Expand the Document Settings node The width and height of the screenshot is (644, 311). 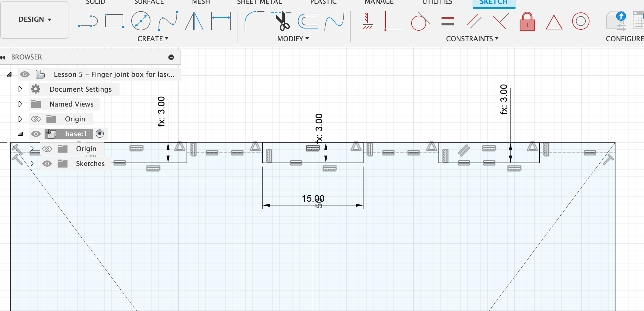(20, 89)
